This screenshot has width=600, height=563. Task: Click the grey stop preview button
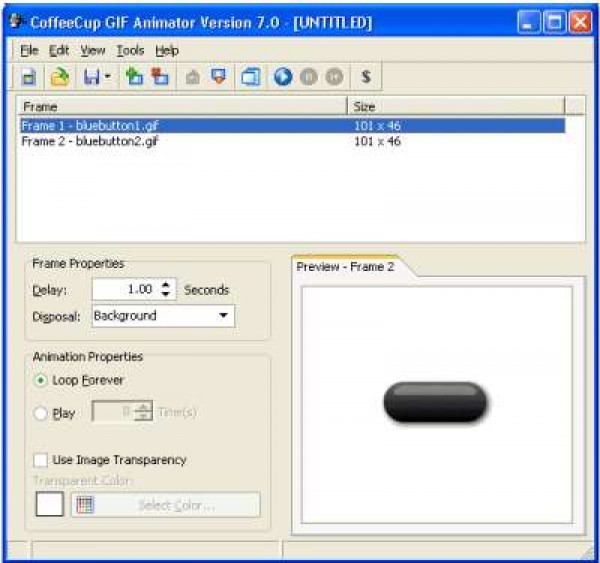click(334, 77)
